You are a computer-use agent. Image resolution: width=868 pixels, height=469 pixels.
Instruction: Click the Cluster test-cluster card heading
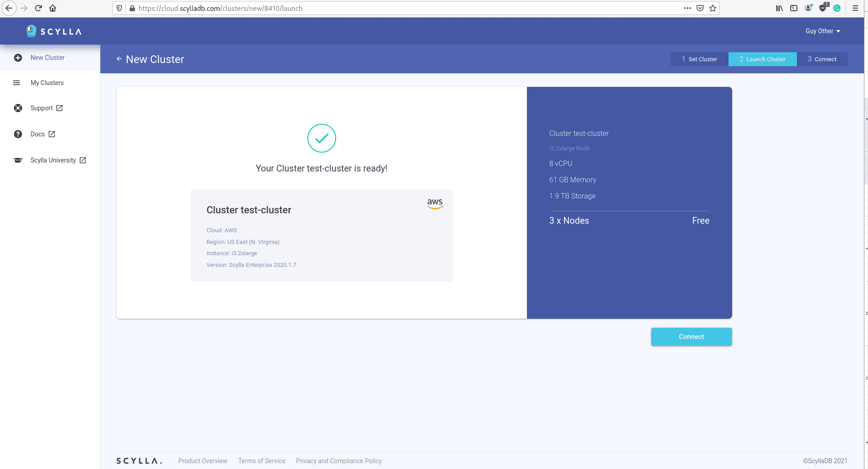[x=249, y=210]
